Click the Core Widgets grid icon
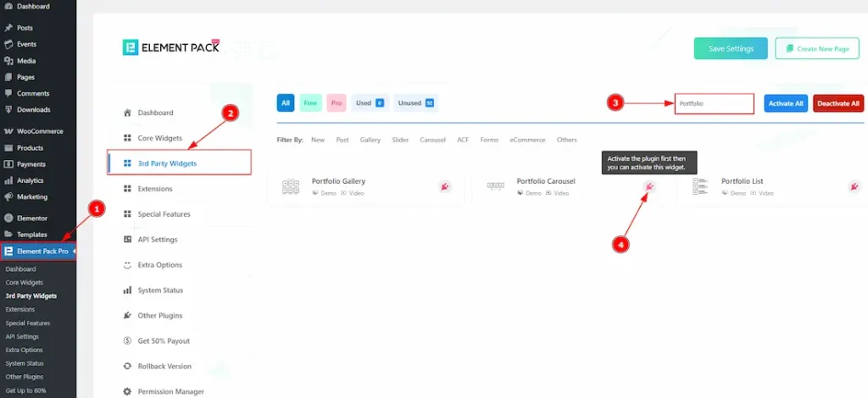 [x=127, y=138]
